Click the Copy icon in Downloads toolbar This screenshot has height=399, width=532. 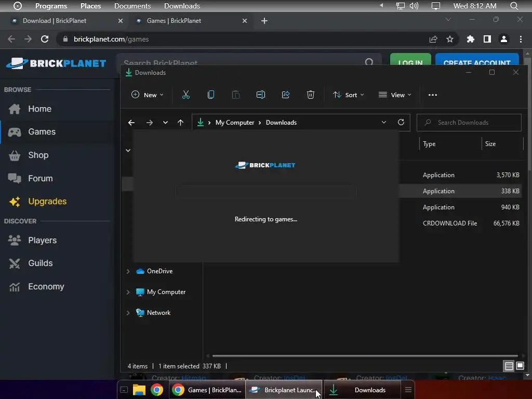coord(211,95)
